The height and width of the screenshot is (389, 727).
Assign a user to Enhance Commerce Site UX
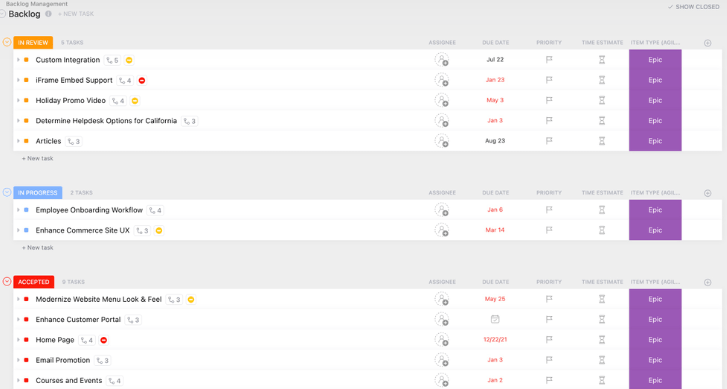click(x=442, y=230)
